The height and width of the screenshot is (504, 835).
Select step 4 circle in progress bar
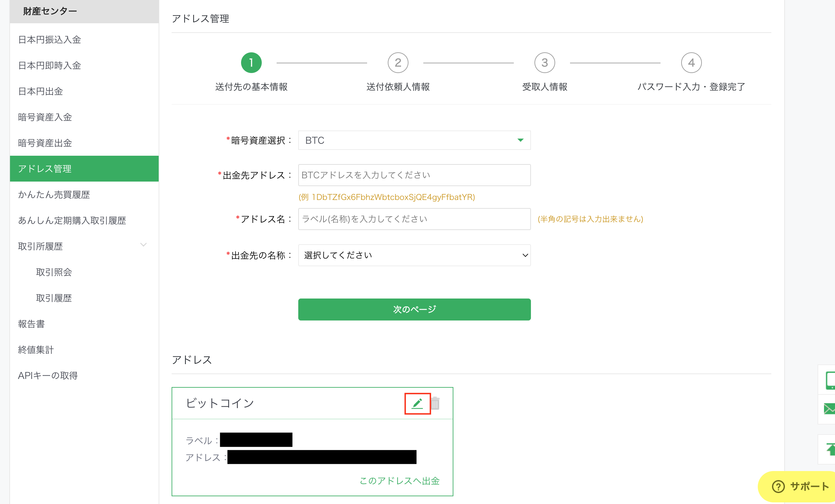pos(691,63)
